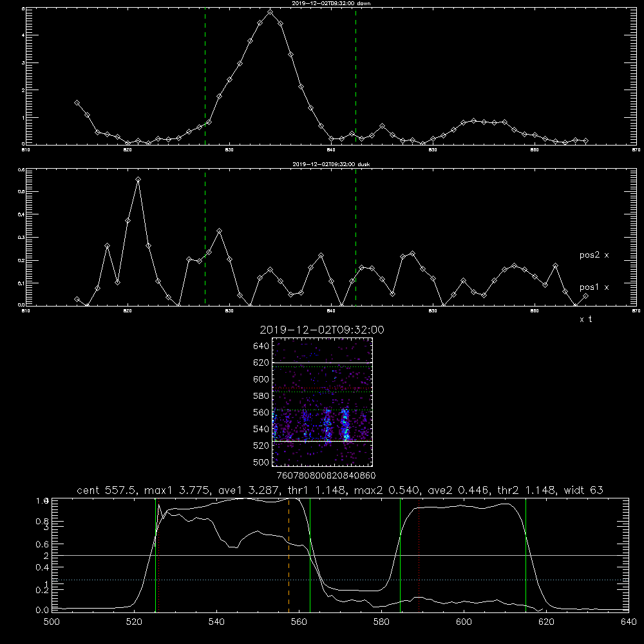Click the 'thr2 1.148' value
The image size is (644, 644).
(x=527, y=490)
